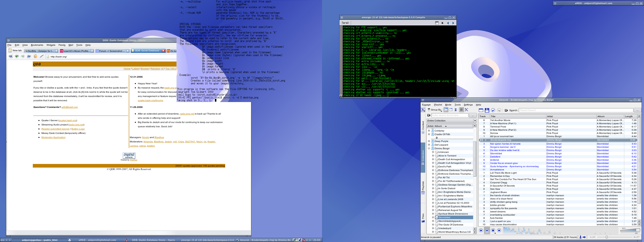Click Amarok's clear playlist window icon
Image resolution: width=644 pixels, height=242 pixels.
coord(481,110)
